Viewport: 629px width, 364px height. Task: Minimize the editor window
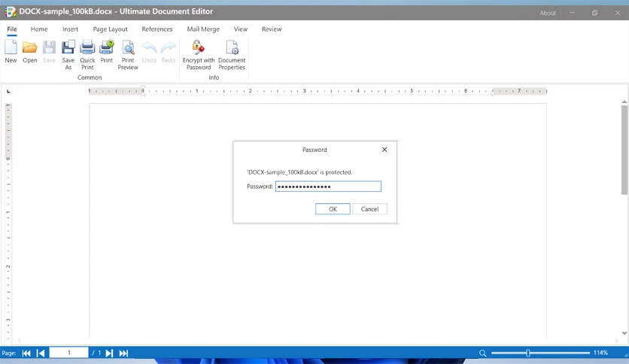click(x=572, y=13)
